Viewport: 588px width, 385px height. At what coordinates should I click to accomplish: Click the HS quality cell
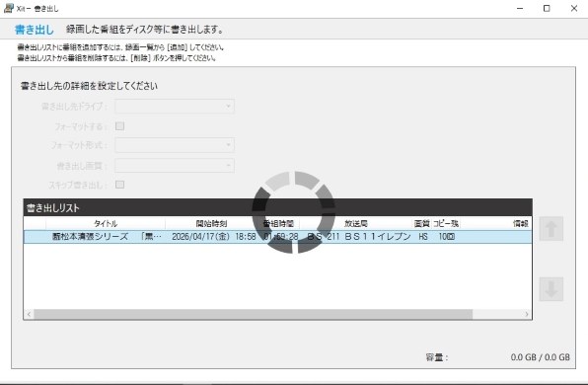point(423,237)
